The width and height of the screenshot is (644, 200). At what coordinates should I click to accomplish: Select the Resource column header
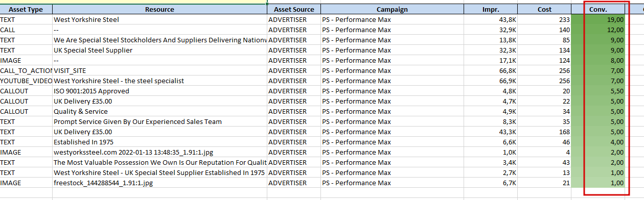pyautogui.click(x=159, y=9)
